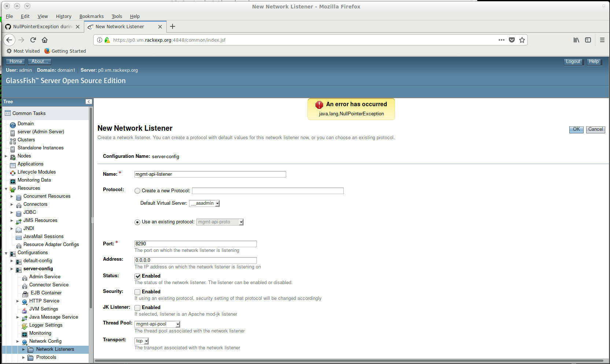Click the GlassFish Home button
The width and height of the screenshot is (610, 364).
pyautogui.click(x=15, y=62)
